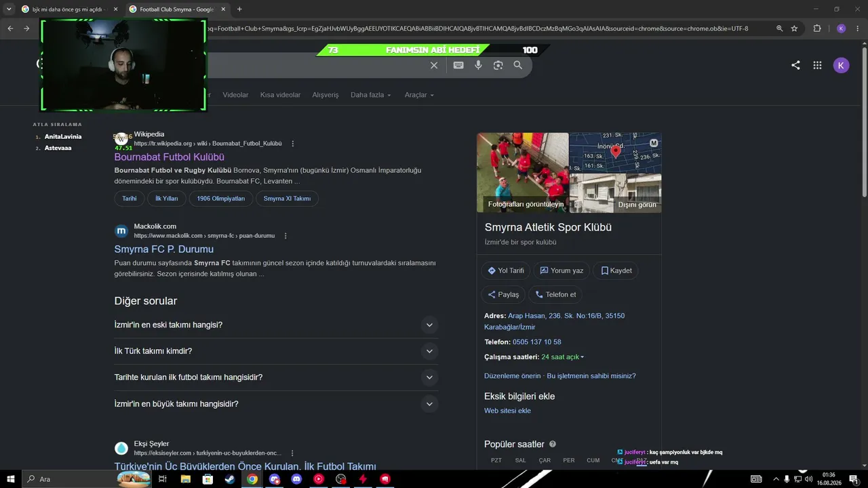This screenshot has width=868, height=488.
Task: Clear the Google search box text
Action: [x=434, y=65]
